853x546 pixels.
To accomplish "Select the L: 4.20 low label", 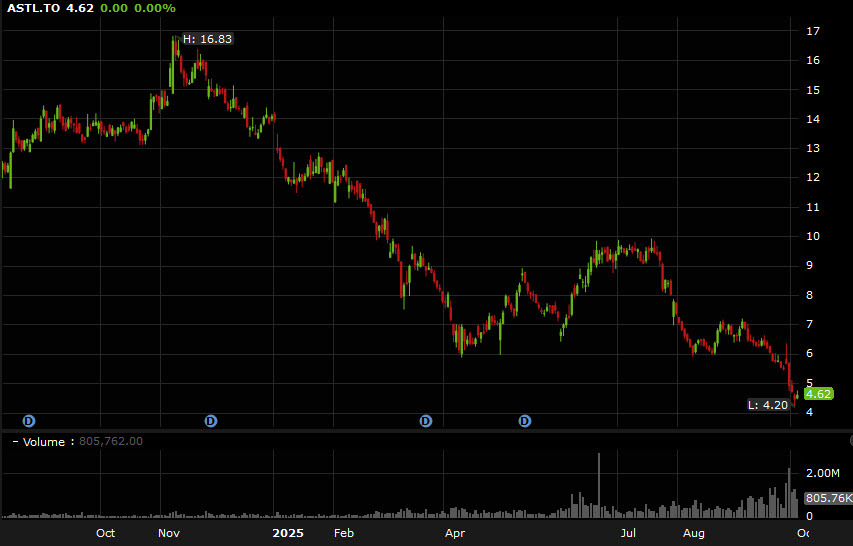I will tap(767, 405).
